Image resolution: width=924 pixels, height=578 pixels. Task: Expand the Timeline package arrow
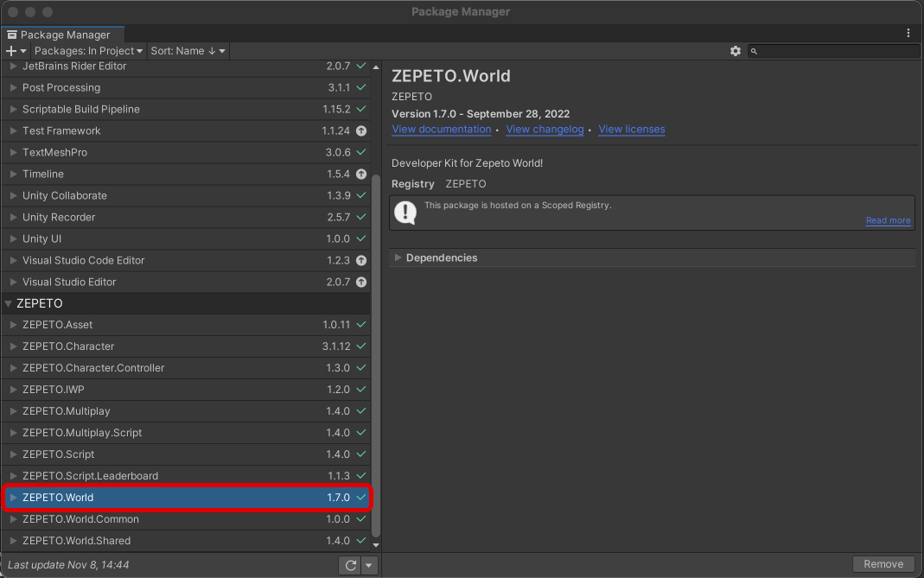coord(13,174)
